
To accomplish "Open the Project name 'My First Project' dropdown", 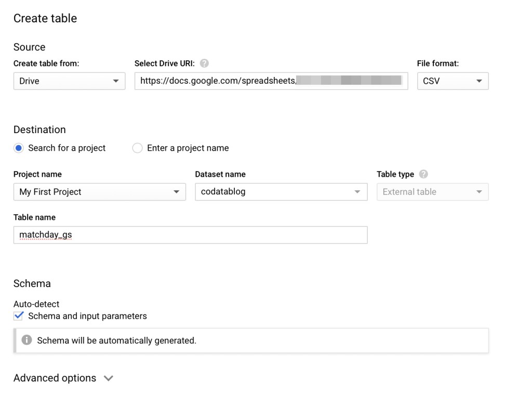I will pos(99,192).
